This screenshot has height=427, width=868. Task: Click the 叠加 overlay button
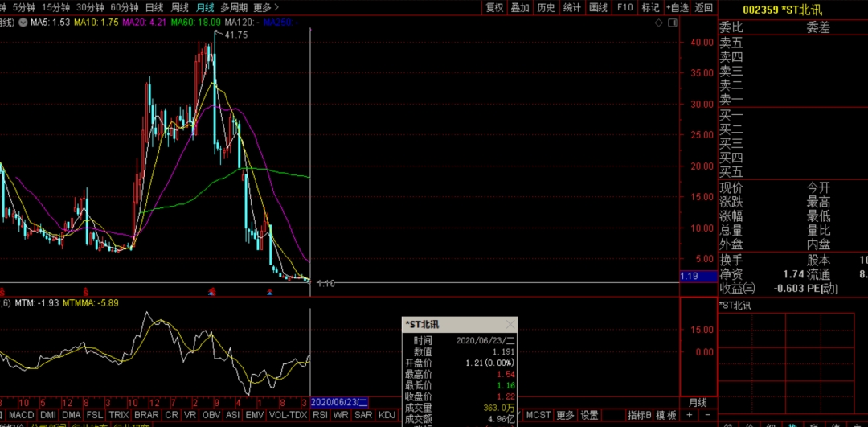tap(520, 7)
